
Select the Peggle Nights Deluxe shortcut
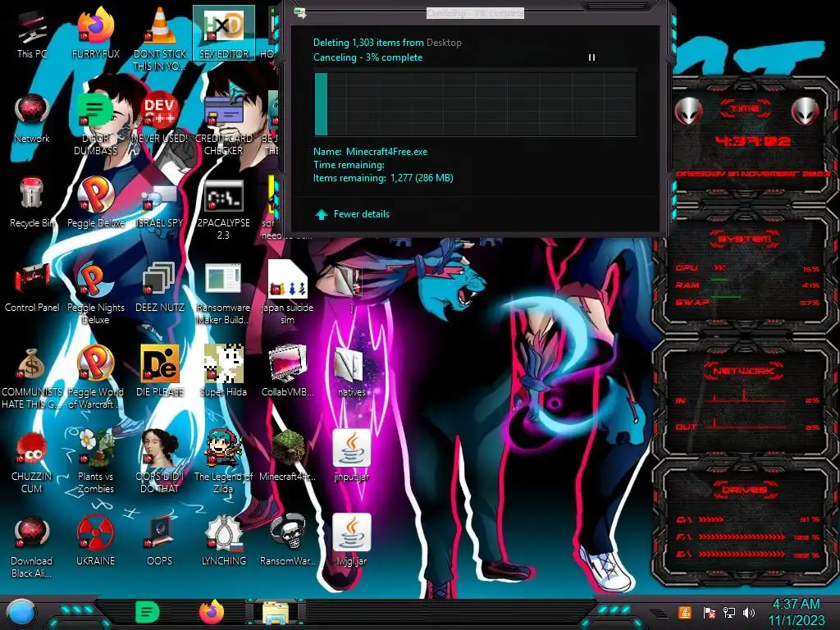click(x=95, y=294)
